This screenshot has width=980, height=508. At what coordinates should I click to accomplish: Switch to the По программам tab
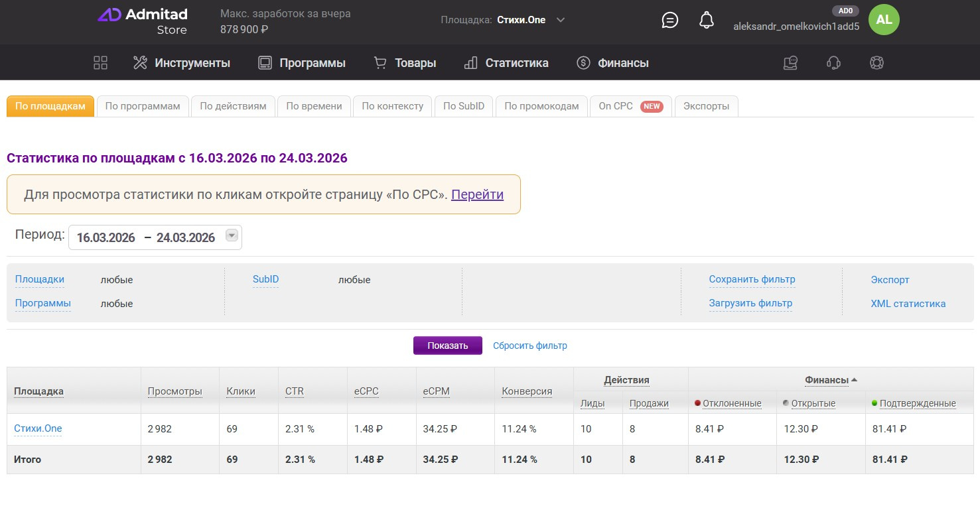[143, 106]
